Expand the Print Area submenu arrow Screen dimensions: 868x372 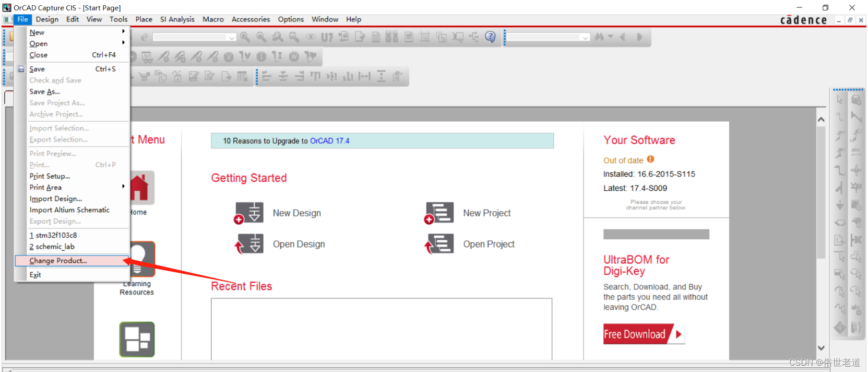[x=124, y=187]
